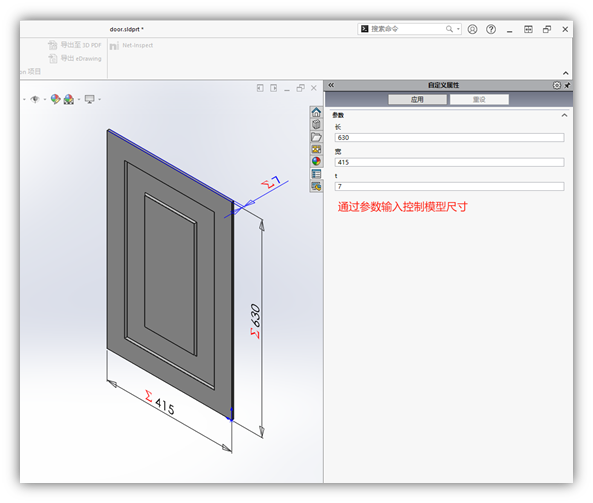593x503 pixels.
Task: Click the search magnifier icon
Action: click(449, 29)
